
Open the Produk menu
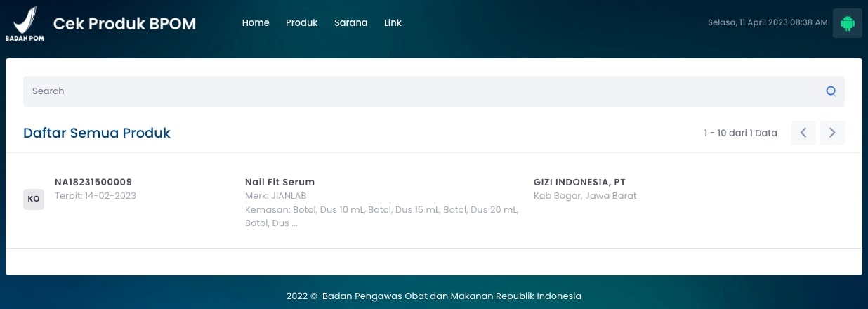(x=302, y=23)
